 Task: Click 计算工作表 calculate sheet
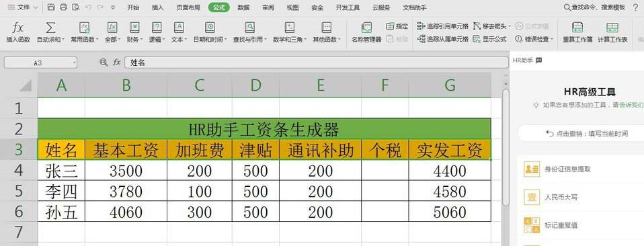point(612,32)
